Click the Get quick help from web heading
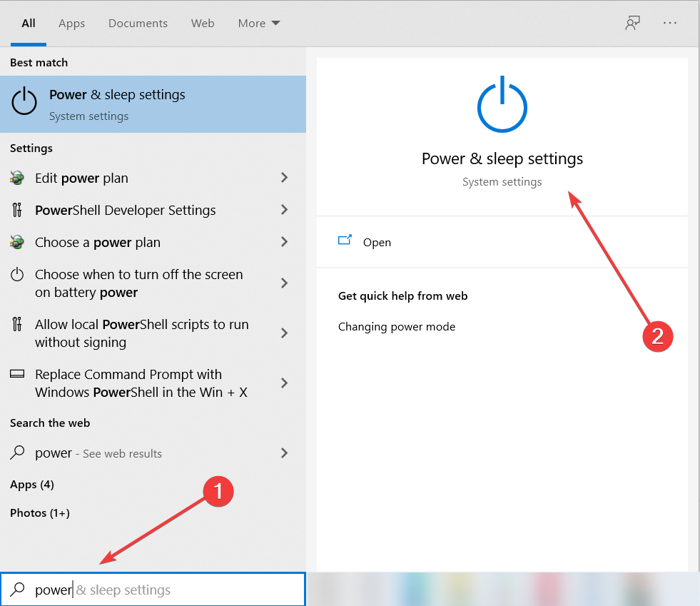The height and width of the screenshot is (606, 700). coord(402,296)
